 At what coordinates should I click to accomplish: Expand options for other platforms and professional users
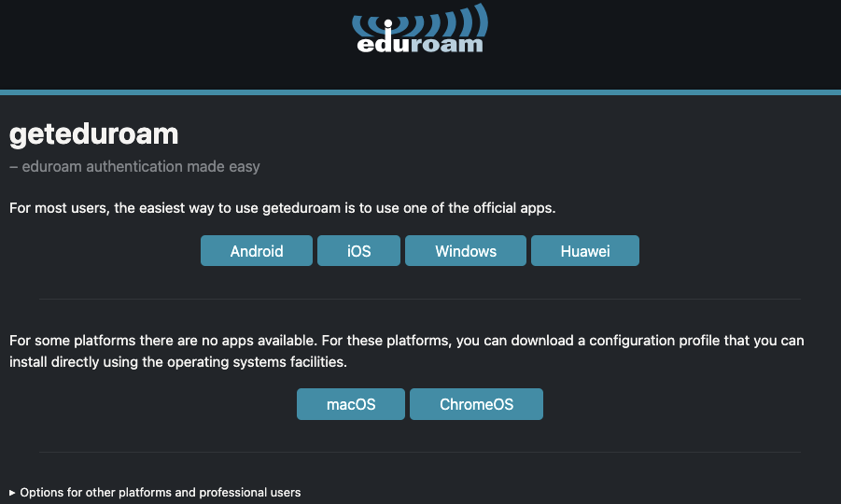point(155,492)
